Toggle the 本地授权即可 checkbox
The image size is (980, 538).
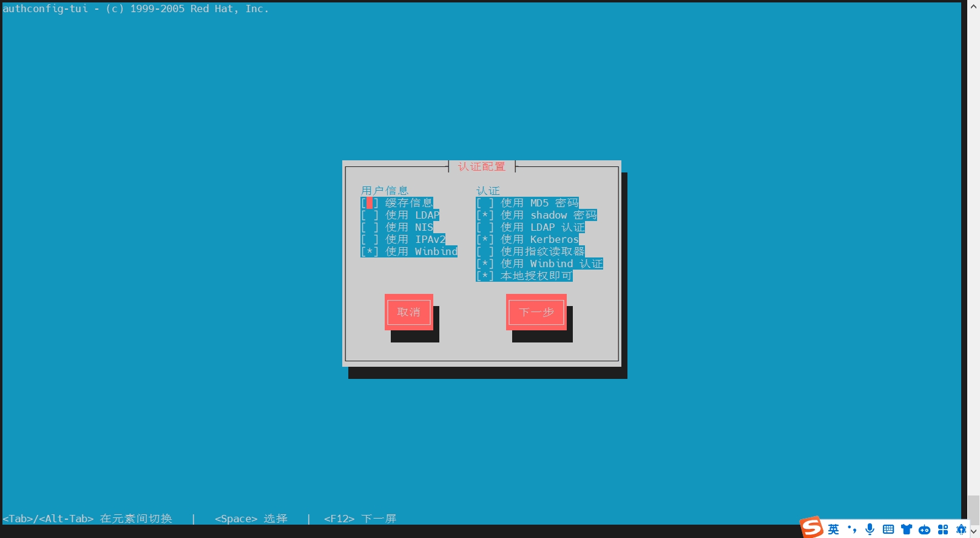coord(485,276)
